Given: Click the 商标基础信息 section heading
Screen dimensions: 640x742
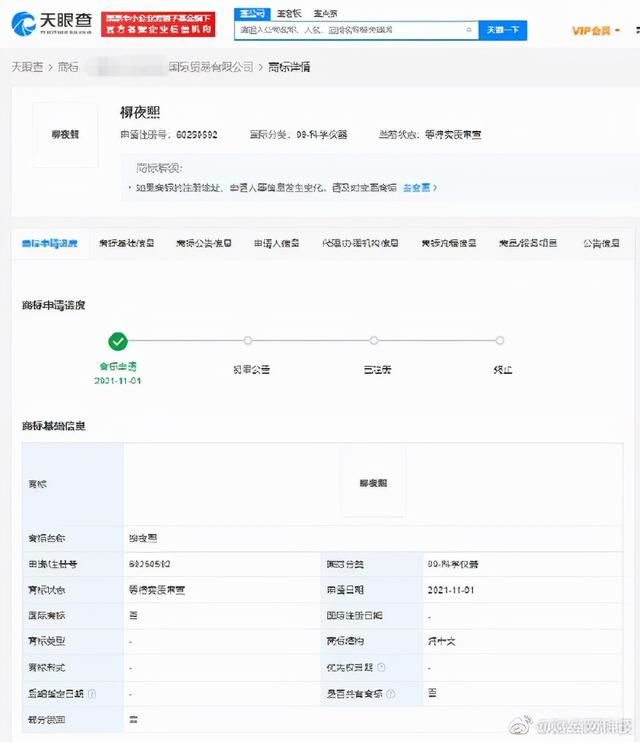Looking at the screenshot, I should click(53, 426).
